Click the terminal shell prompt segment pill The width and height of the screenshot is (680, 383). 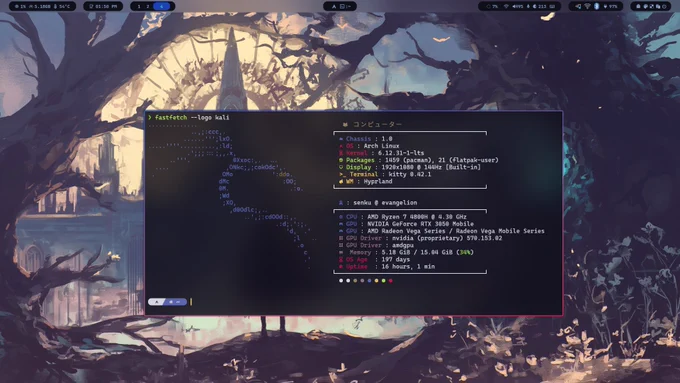point(167,302)
